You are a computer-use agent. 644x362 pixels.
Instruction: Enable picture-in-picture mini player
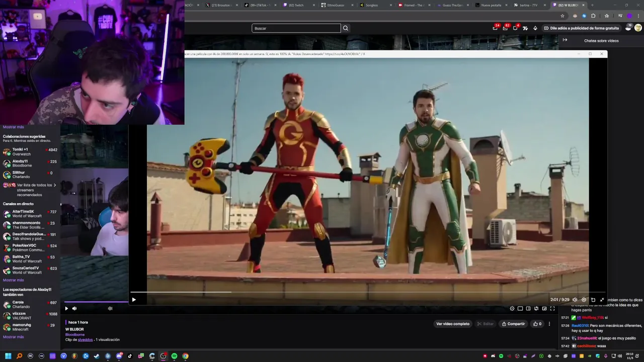click(544, 309)
